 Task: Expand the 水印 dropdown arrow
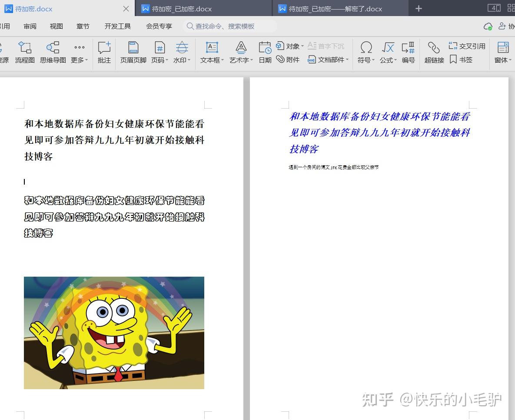[189, 60]
